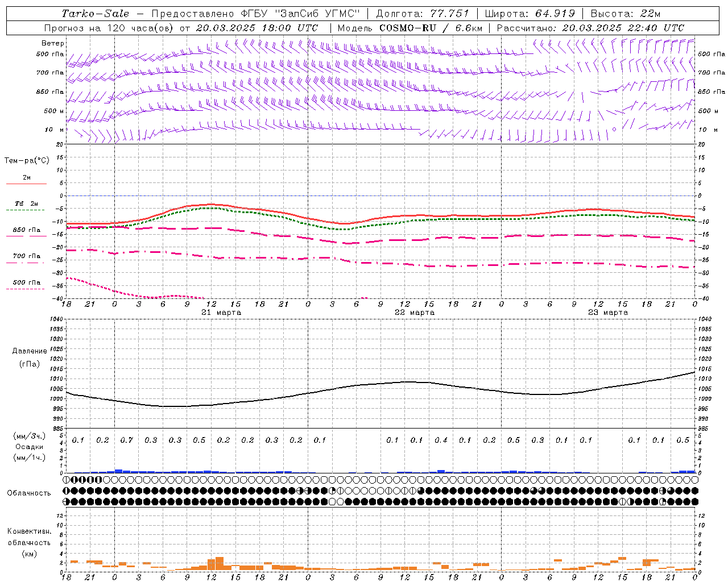Click the Ветер wind panel label

pos(52,43)
